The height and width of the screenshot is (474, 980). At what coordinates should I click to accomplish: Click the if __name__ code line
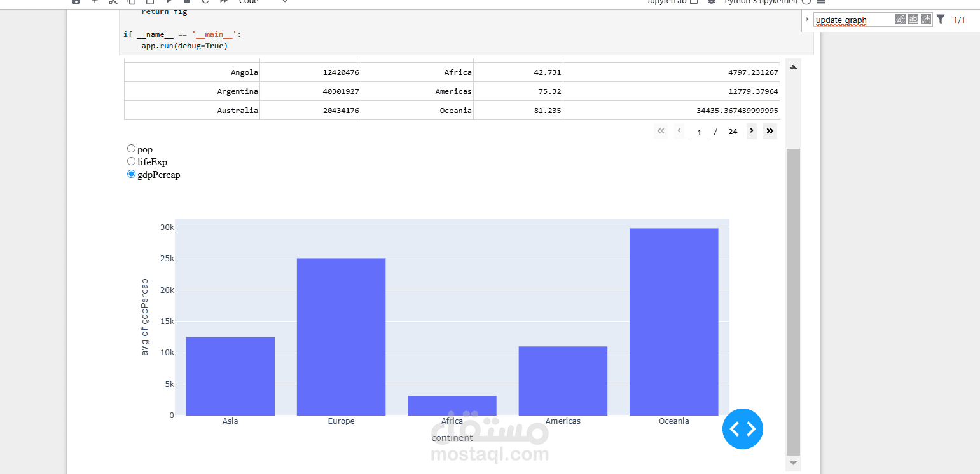(183, 34)
